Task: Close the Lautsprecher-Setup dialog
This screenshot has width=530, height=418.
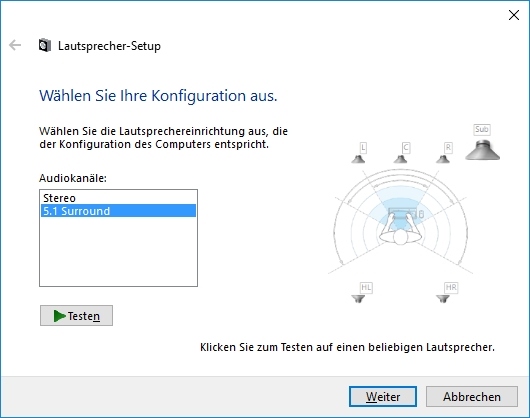Action: coord(514,15)
